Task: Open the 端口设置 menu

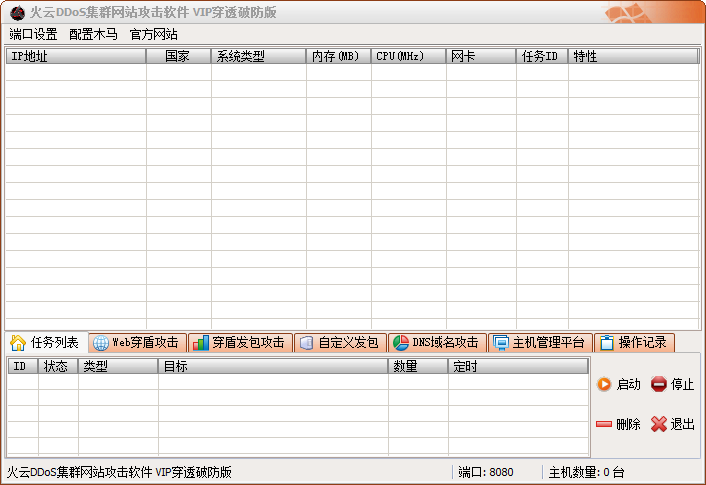Action: pyautogui.click(x=33, y=34)
